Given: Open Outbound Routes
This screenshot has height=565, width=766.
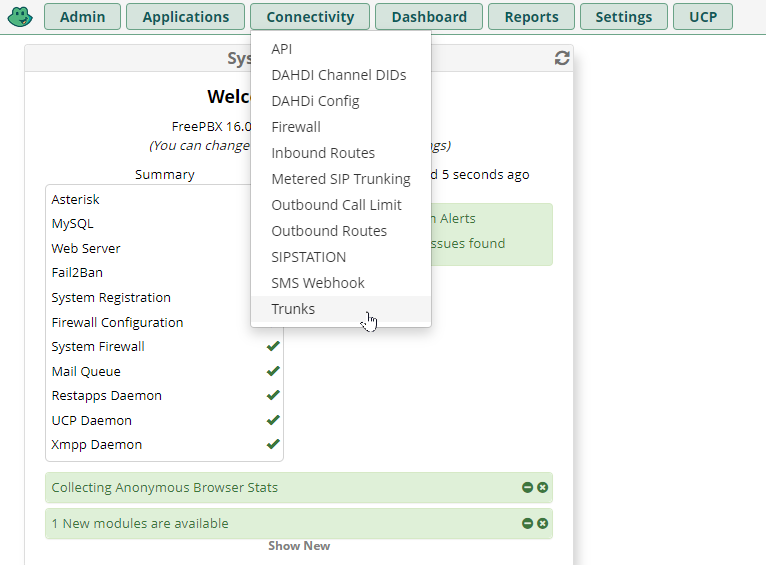Looking at the screenshot, I should click(x=341, y=231).
